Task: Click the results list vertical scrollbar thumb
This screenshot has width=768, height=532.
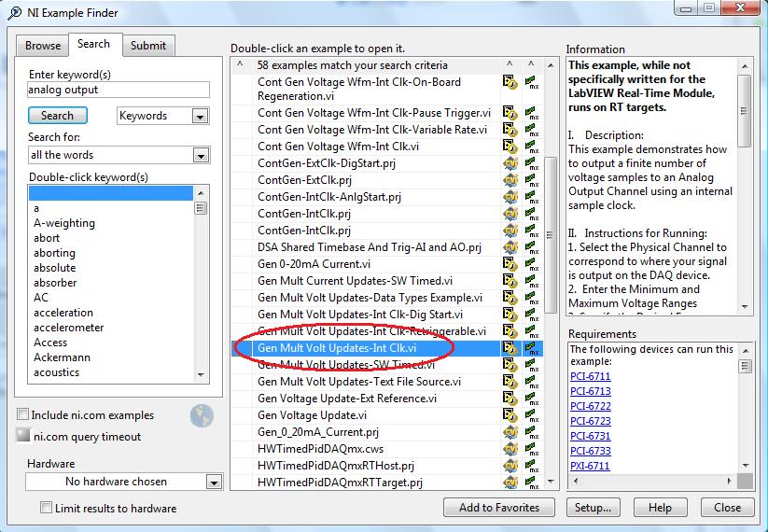Action: tap(551, 234)
